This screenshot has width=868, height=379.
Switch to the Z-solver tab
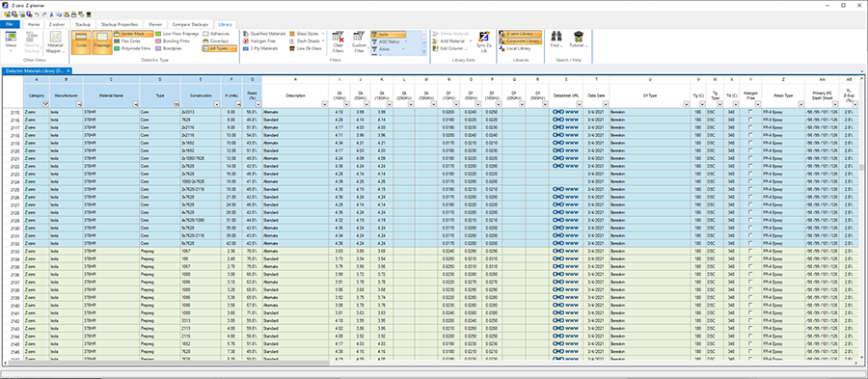tap(58, 24)
